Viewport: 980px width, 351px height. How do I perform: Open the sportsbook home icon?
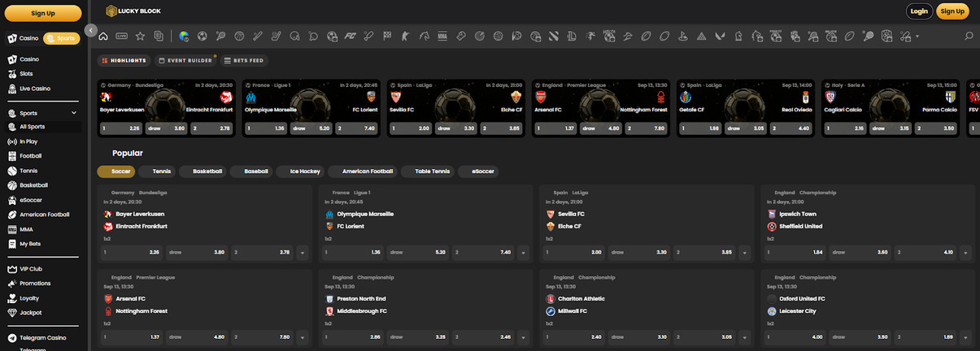tap(103, 36)
